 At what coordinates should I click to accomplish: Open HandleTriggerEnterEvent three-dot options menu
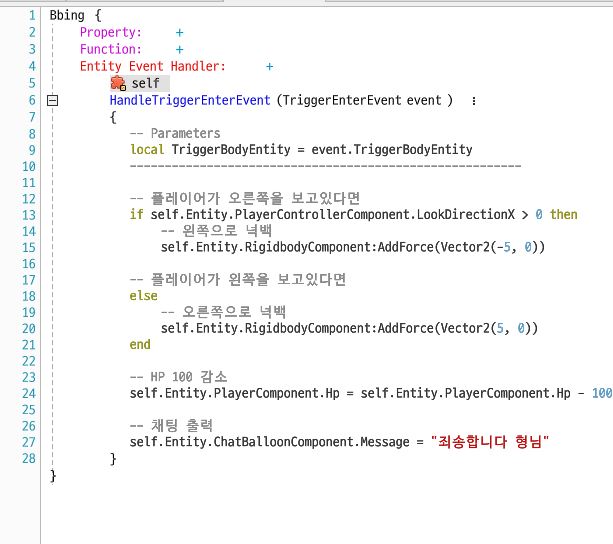(474, 101)
